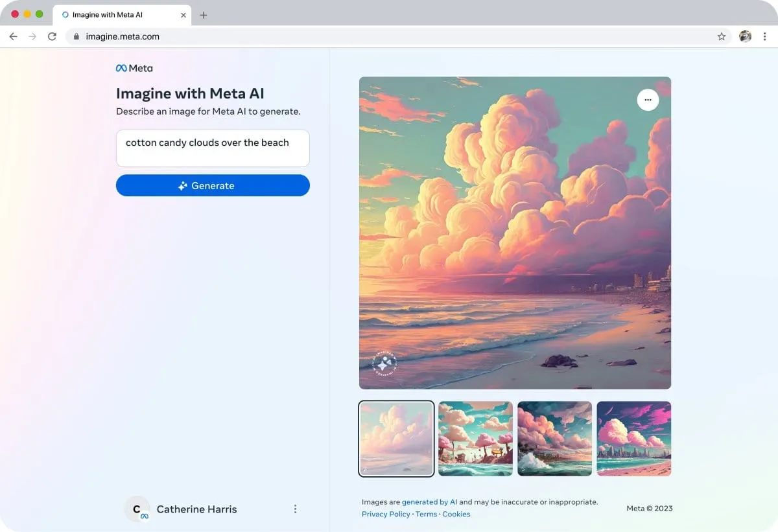Viewport: 778px width, 532px height.
Task: Open the Cookies link
Action: click(456, 514)
